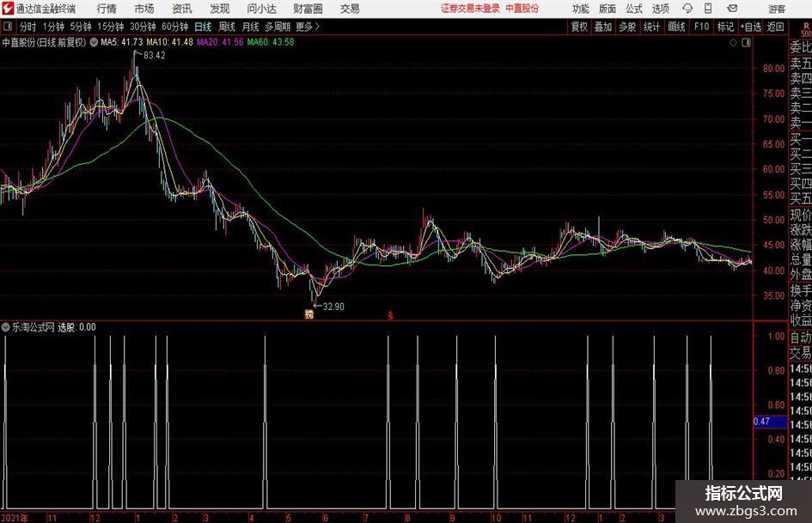This screenshot has height=523, width=812.
Task: Open the MA indicator dropdown arrow beside 中直股份
Action: click(x=94, y=42)
